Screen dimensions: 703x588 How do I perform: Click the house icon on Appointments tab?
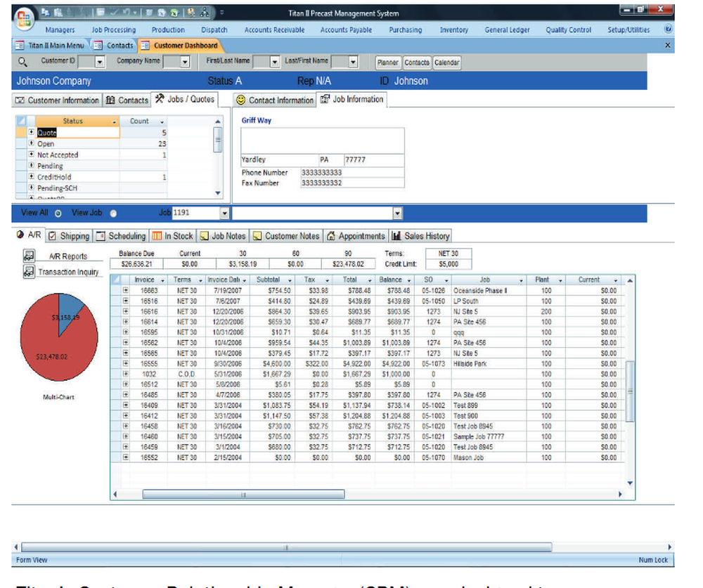coord(331,236)
